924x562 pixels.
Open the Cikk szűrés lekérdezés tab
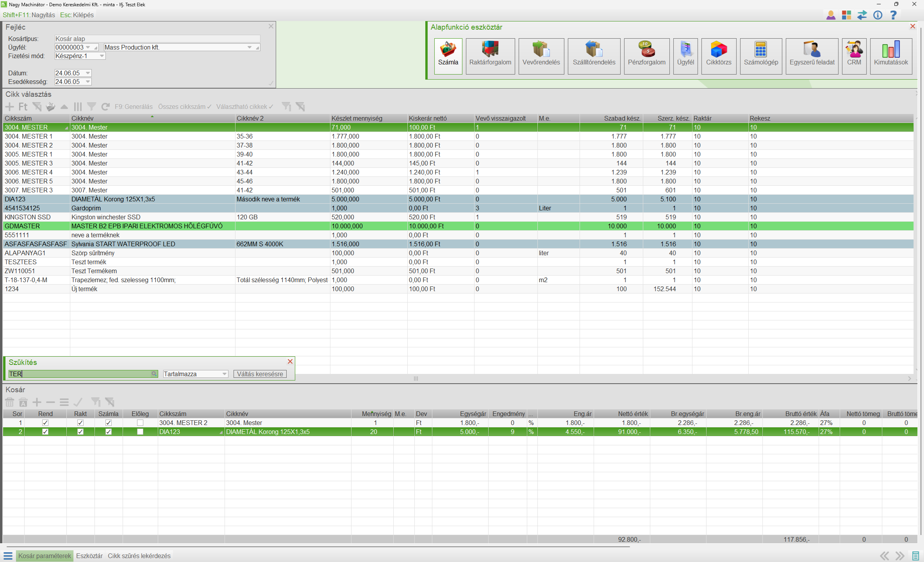pyautogui.click(x=139, y=556)
